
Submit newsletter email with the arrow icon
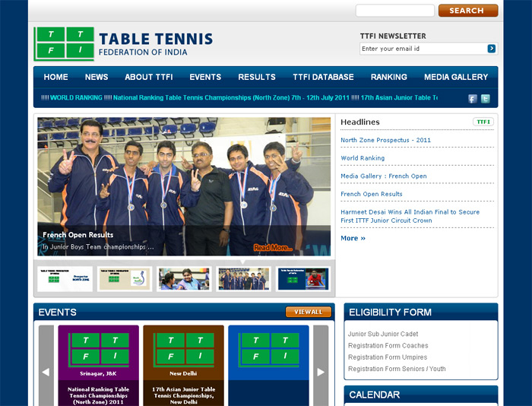[492, 49]
